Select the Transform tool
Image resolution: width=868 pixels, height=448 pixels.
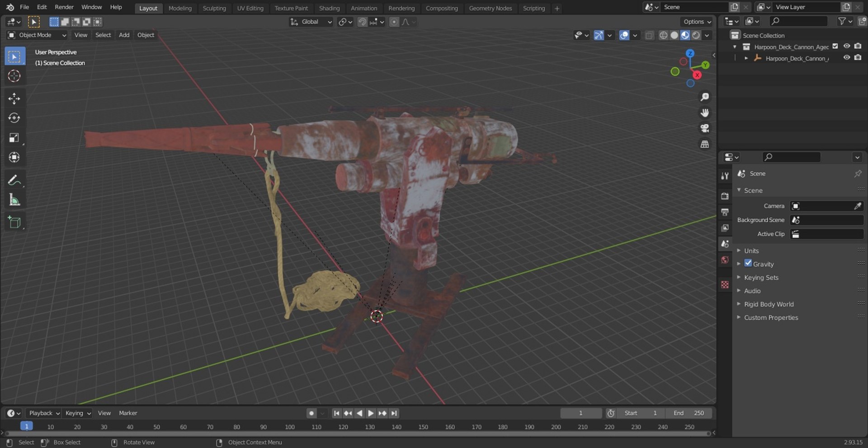coord(14,157)
